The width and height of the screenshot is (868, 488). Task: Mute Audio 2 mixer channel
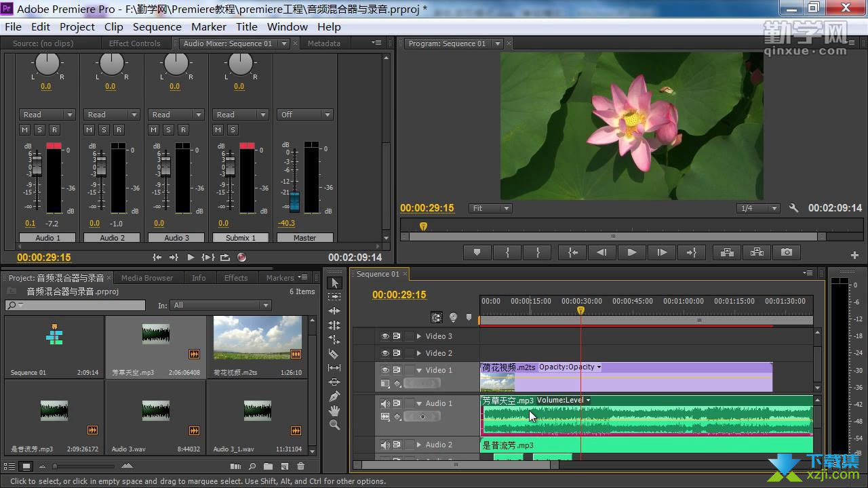click(90, 130)
